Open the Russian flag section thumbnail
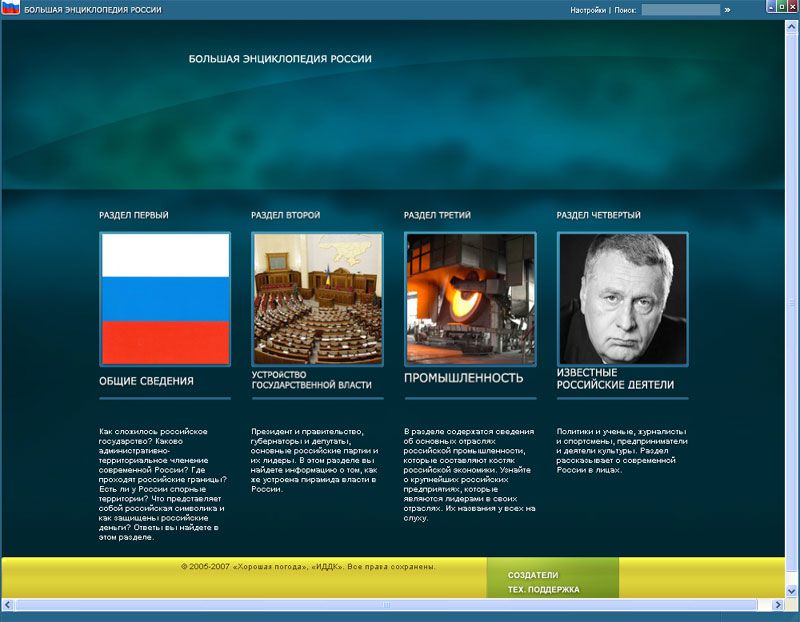800x622 pixels. (x=165, y=299)
